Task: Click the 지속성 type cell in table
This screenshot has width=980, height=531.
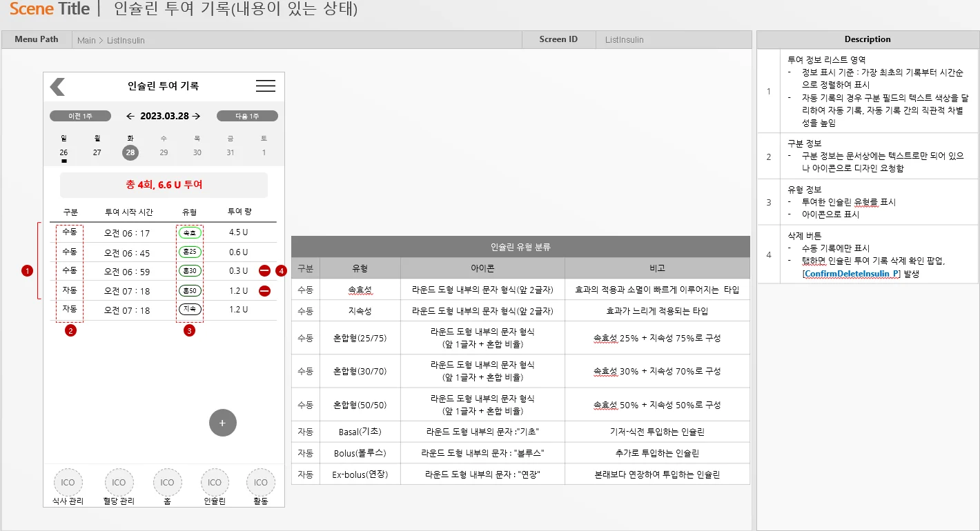Action: tap(360, 310)
